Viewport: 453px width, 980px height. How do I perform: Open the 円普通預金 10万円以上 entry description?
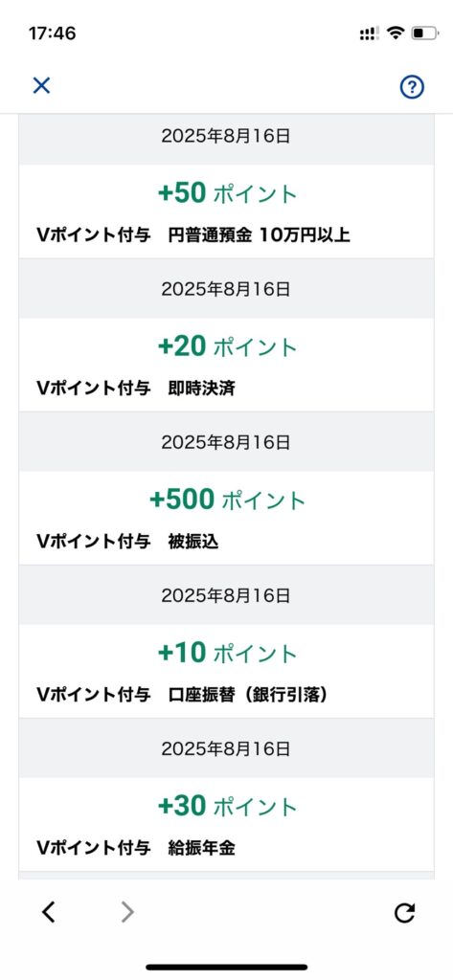point(259,235)
